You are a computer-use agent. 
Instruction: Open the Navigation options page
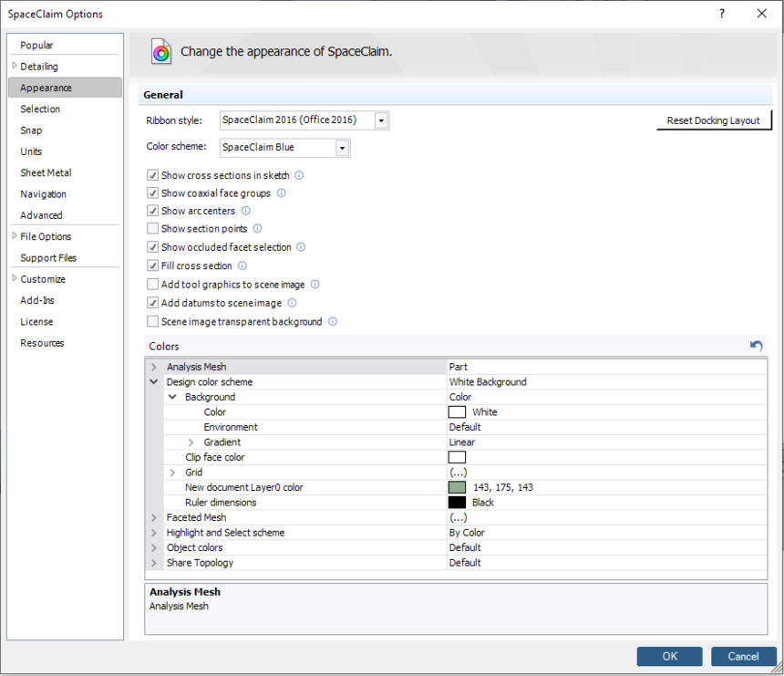pyautogui.click(x=43, y=194)
